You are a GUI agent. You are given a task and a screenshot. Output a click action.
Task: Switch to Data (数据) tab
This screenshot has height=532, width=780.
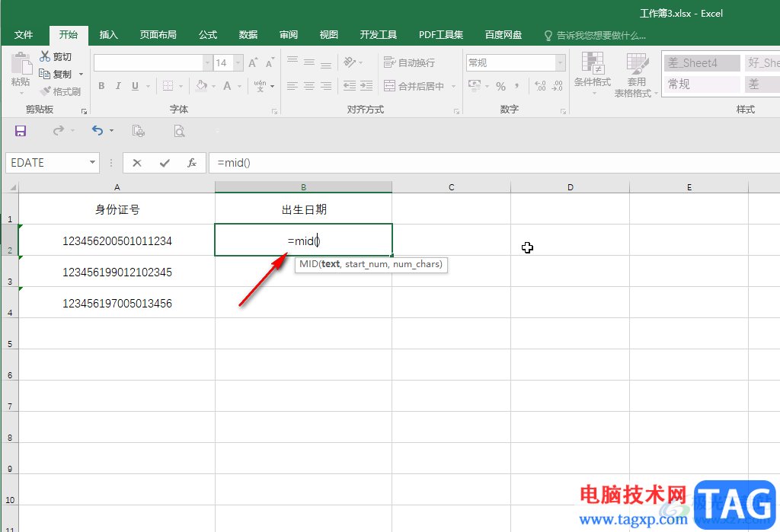[x=248, y=35]
